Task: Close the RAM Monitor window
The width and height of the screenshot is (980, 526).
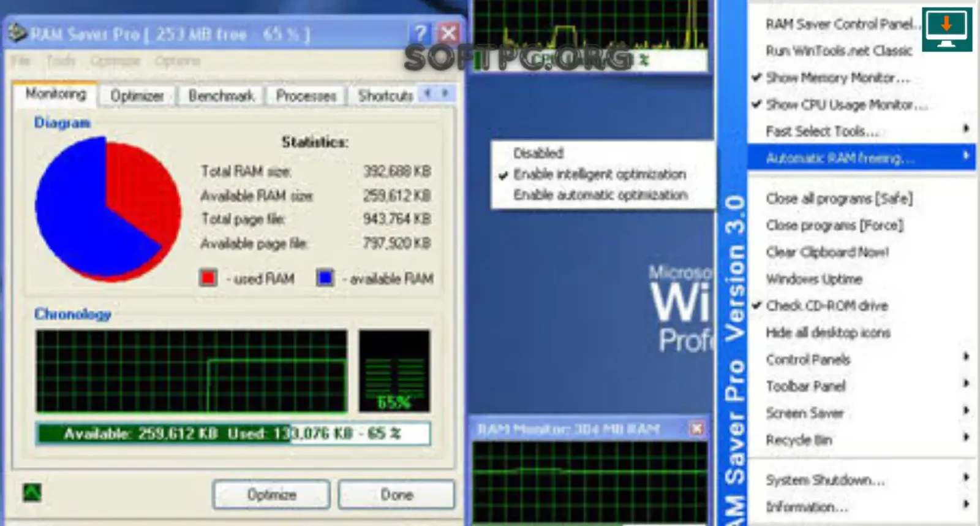Action: tap(697, 429)
